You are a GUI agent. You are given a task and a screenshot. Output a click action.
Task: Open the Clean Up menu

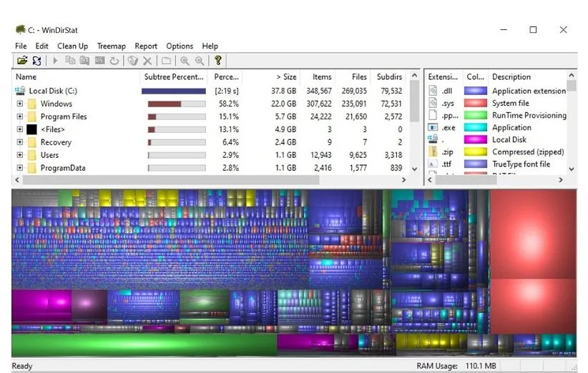(72, 46)
